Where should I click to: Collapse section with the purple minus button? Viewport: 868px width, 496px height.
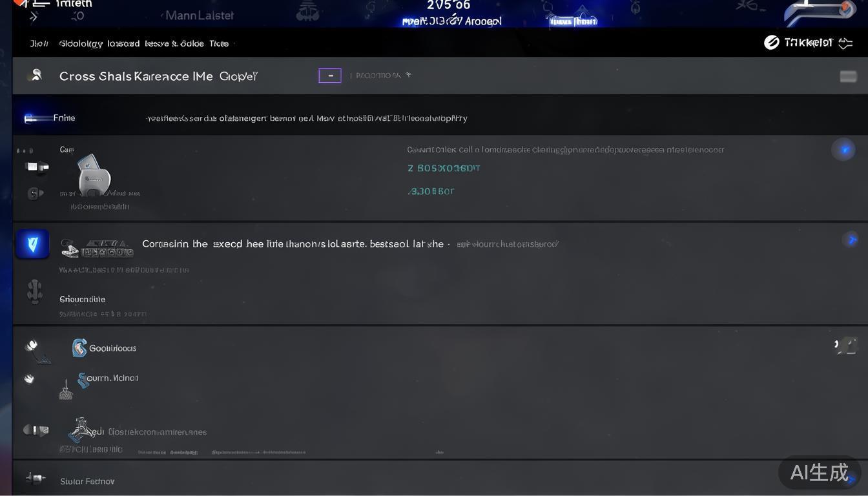[330, 76]
